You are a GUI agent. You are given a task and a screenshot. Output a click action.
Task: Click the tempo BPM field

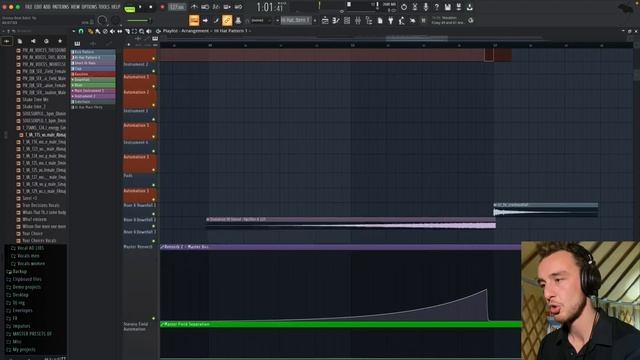(x=177, y=7)
